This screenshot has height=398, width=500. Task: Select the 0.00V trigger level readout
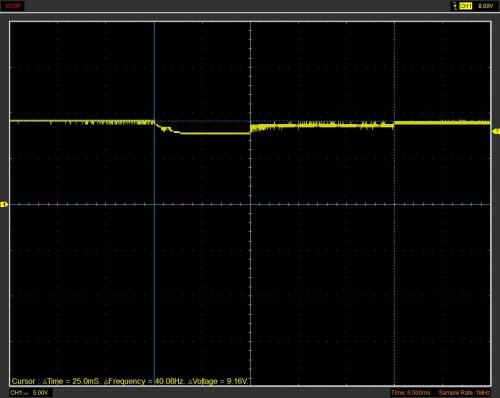pos(485,6)
